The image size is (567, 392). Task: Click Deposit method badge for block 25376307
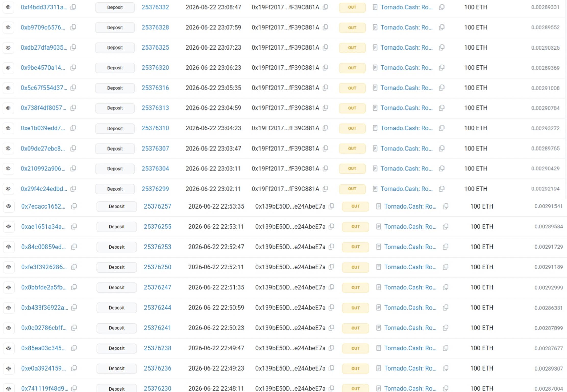point(115,149)
